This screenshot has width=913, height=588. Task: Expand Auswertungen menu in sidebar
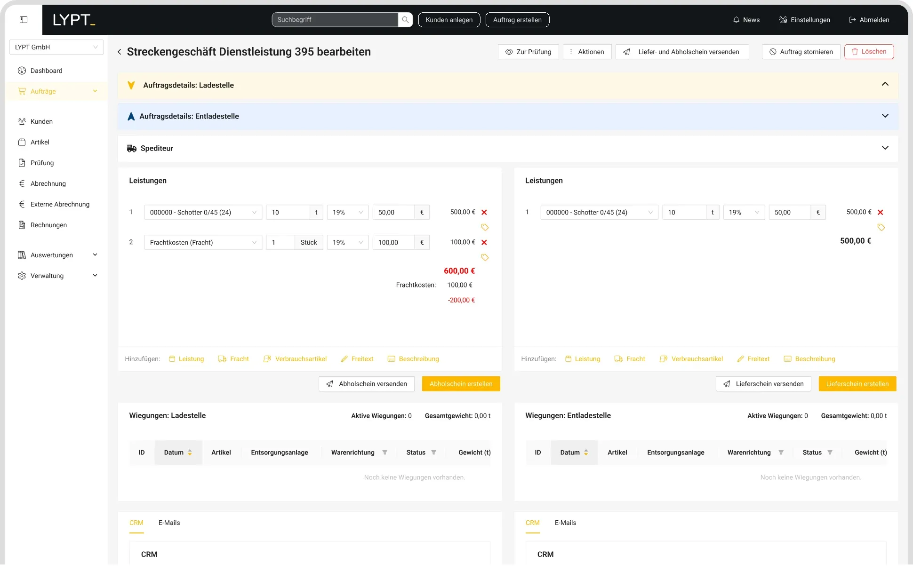point(57,255)
